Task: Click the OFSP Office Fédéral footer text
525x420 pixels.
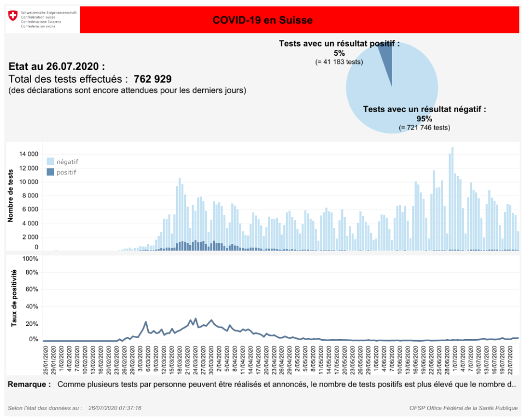Action: coord(463,408)
